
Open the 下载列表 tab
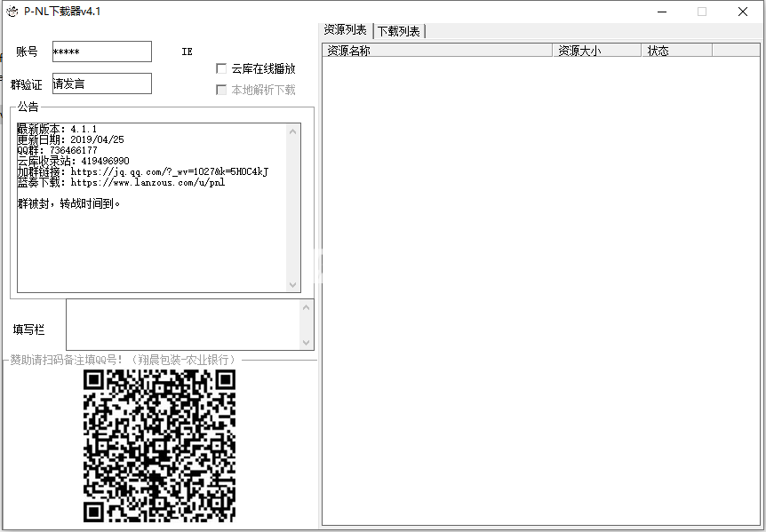coord(399,31)
